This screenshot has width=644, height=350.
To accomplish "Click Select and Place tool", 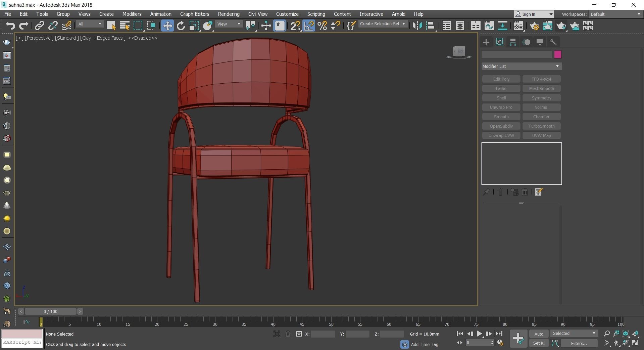I will pyautogui.click(x=208, y=26).
